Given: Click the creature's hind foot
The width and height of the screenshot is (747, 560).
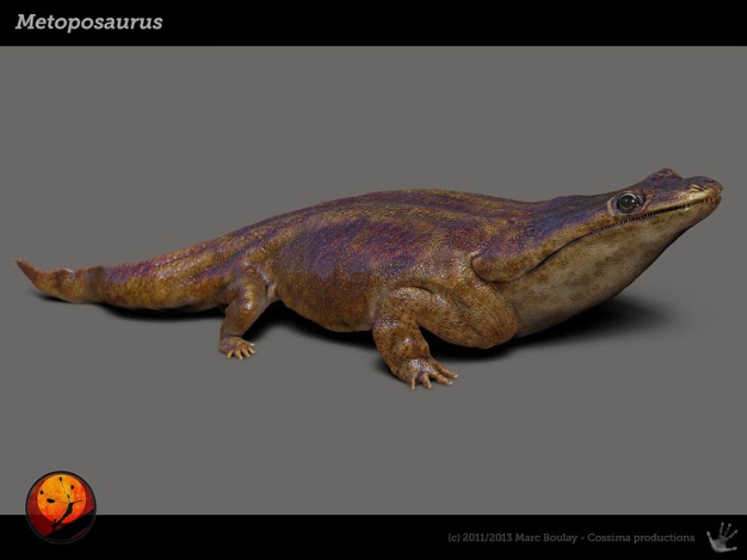Looking at the screenshot, I should click(x=236, y=347).
